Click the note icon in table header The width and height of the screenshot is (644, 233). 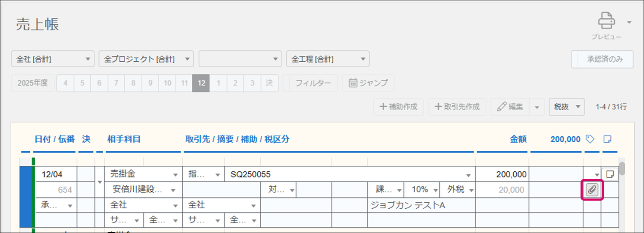point(608,139)
